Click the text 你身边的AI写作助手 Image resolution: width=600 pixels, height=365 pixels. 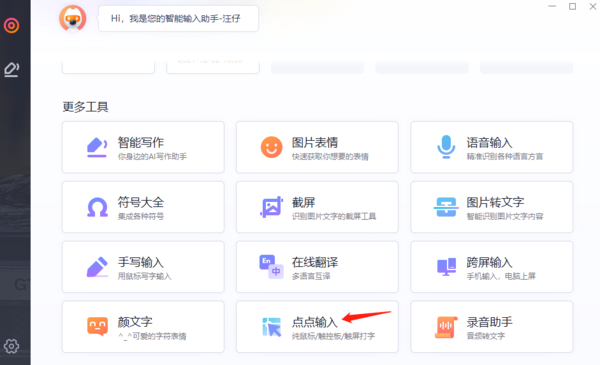(152, 156)
